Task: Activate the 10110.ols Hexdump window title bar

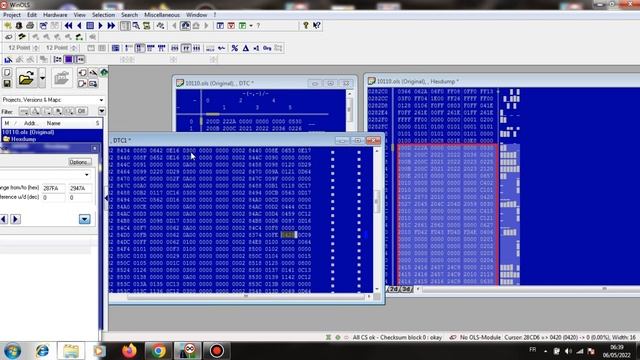Action: [503, 81]
